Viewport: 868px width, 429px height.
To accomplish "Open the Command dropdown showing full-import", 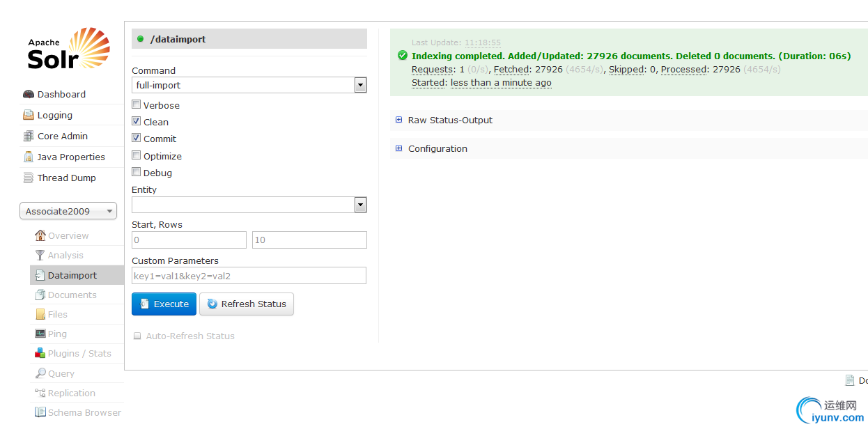I will 249,85.
